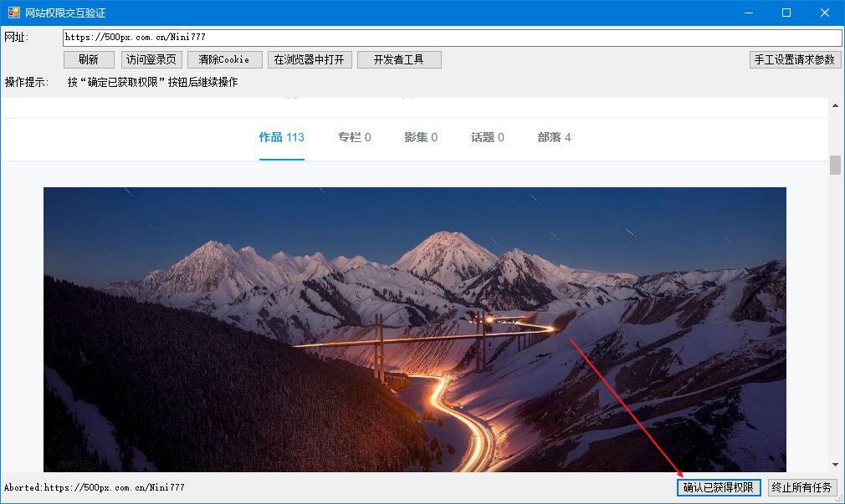Click 确认已获得权限 confirm button
Screen dimensions: 845x504
click(x=719, y=487)
